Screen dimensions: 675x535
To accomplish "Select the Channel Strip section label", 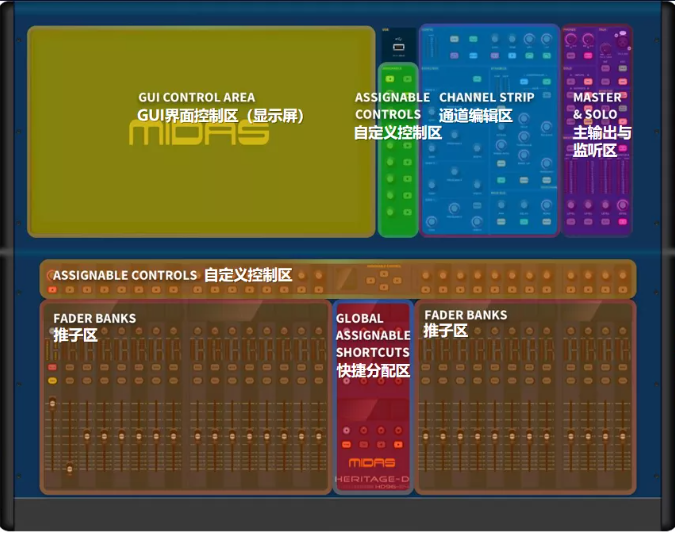I will 486,107.
